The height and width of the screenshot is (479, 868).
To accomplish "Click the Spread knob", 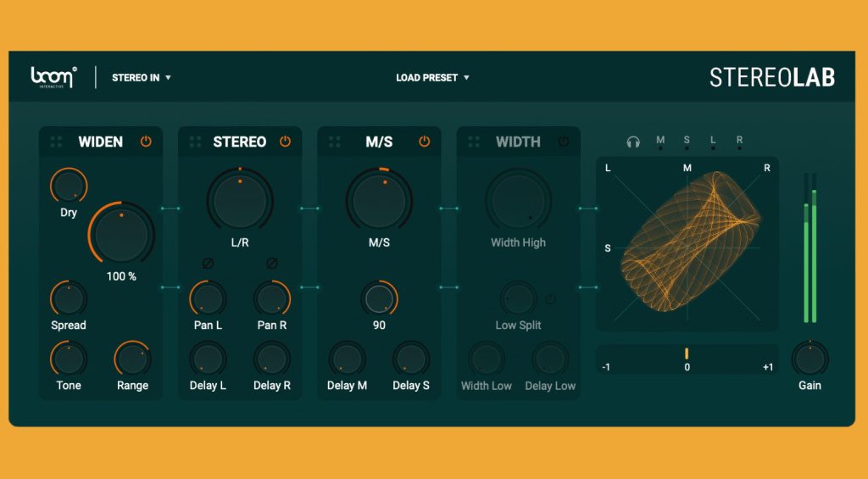I will [x=69, y=299].
